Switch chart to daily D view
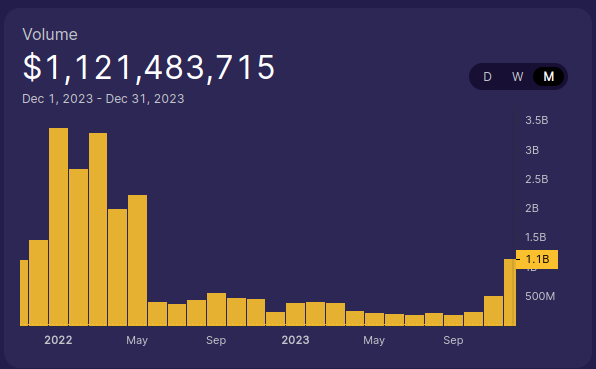The width and height of the screenshot is (596, 369). coord(487,77)
